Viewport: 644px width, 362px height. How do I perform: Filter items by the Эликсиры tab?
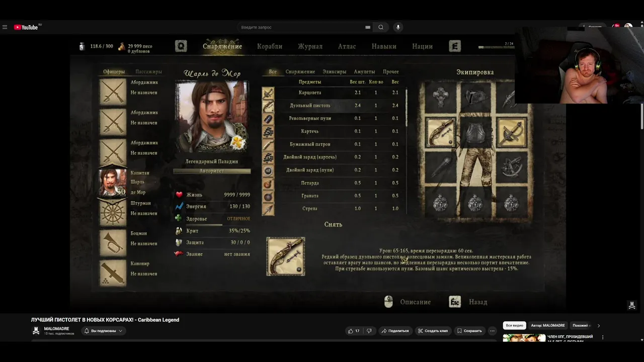point(334,72)
